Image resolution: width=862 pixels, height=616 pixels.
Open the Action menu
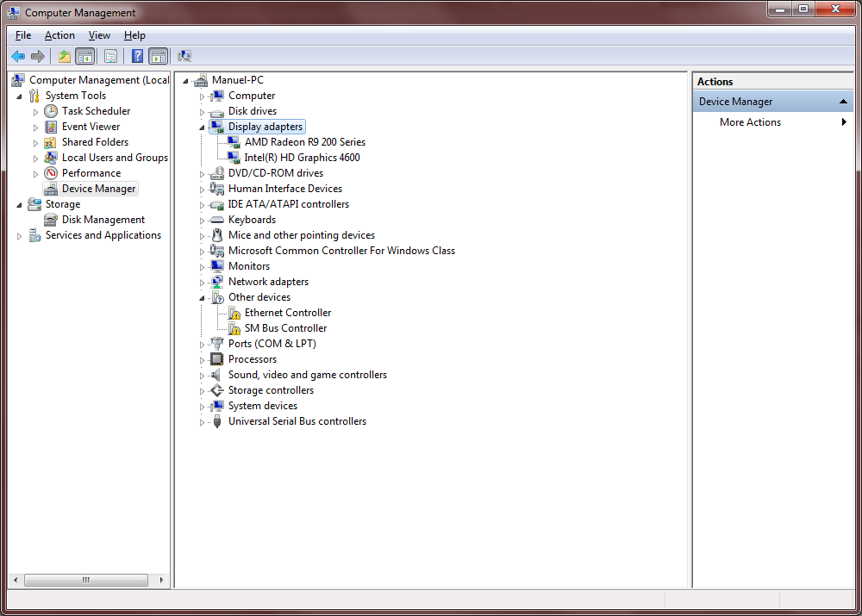pyautogui.click(x=59, y=35)
